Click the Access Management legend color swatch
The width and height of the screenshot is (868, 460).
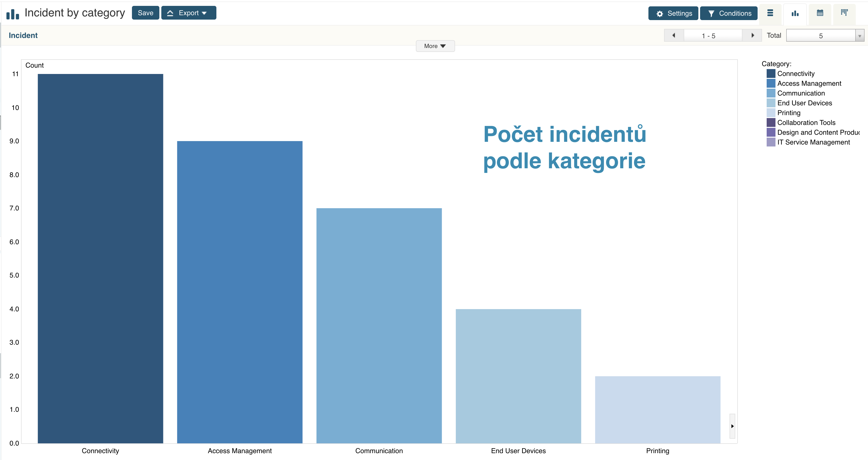(x=771, y=83)
